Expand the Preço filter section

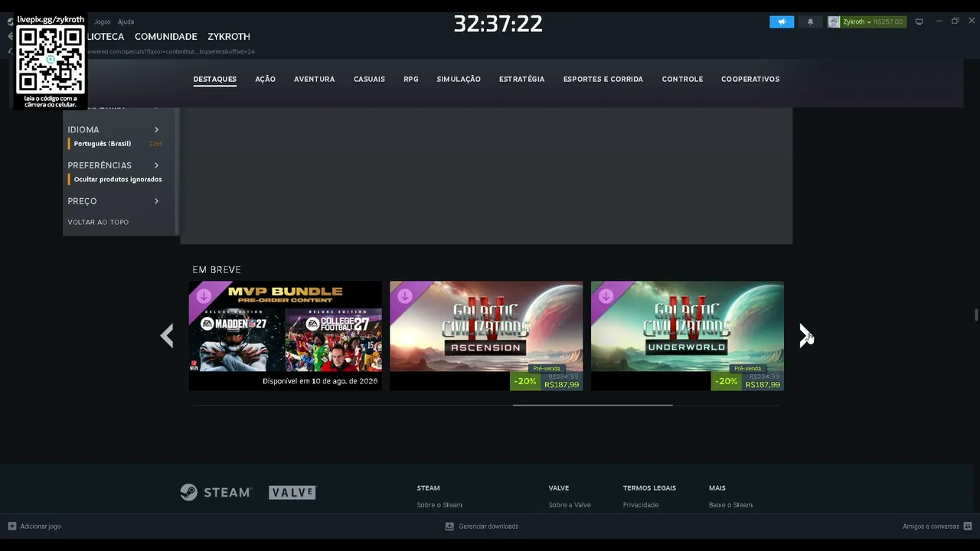click(x=114, y=201)
